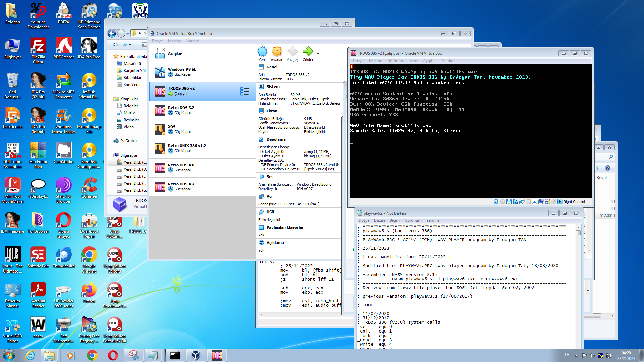Viewport: 644px width, 362px height.
Task: Select the Subtitle Edit desktop icon
Action: coord(38,257)
